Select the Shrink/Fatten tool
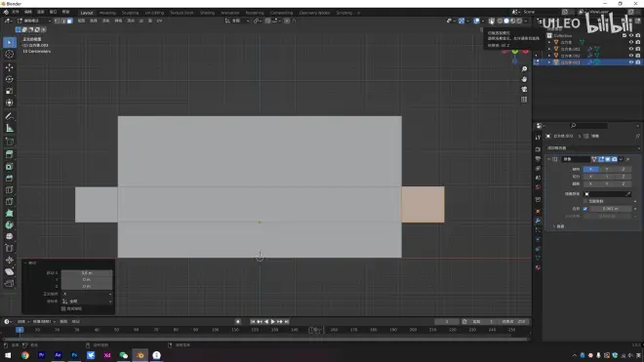Viewport: 644px width, 362px height. 10,261
